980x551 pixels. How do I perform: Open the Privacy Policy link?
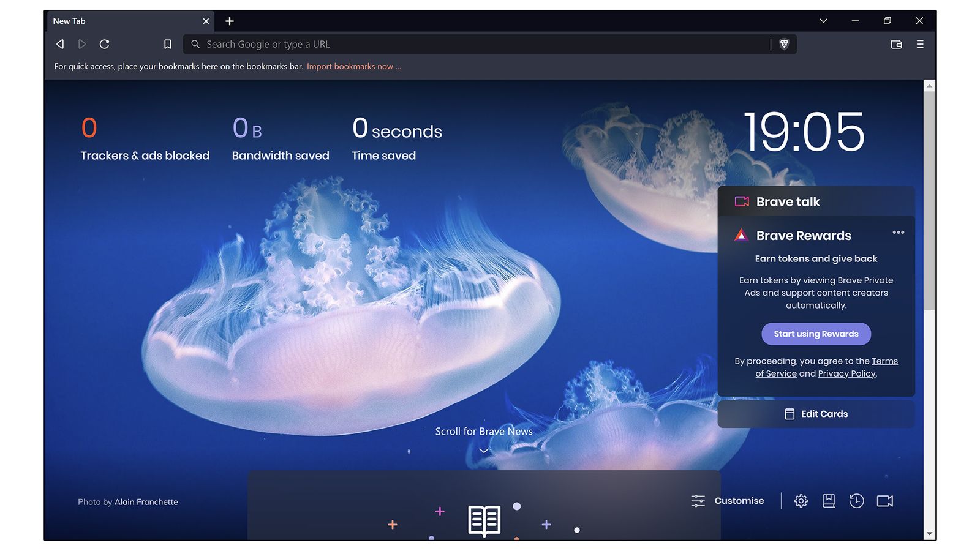click(846, 373)
